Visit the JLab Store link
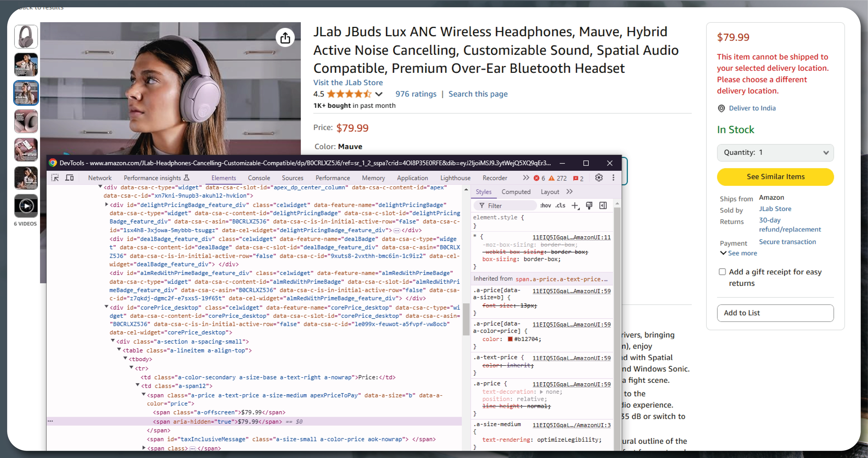 pyautogui.click(x=348, y=83)
